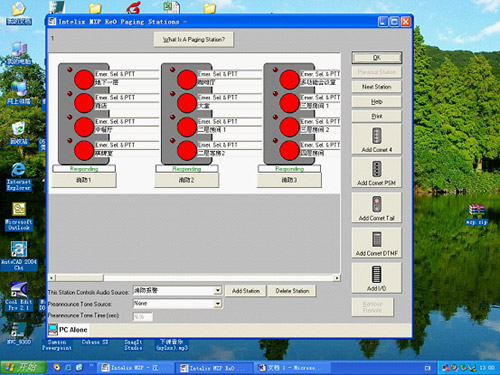Click the horizontal scrollbar thumb
The height and width of the screenshot is (375, 500).
tap(79, 278)
